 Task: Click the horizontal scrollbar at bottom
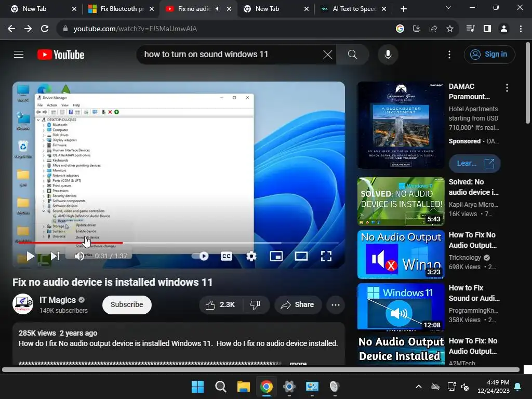261,370
